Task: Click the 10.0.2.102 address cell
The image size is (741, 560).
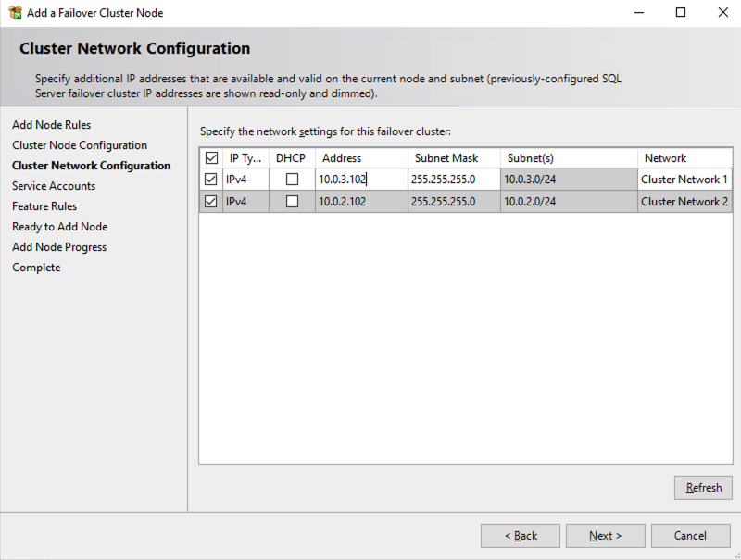Action: [361, 202]
